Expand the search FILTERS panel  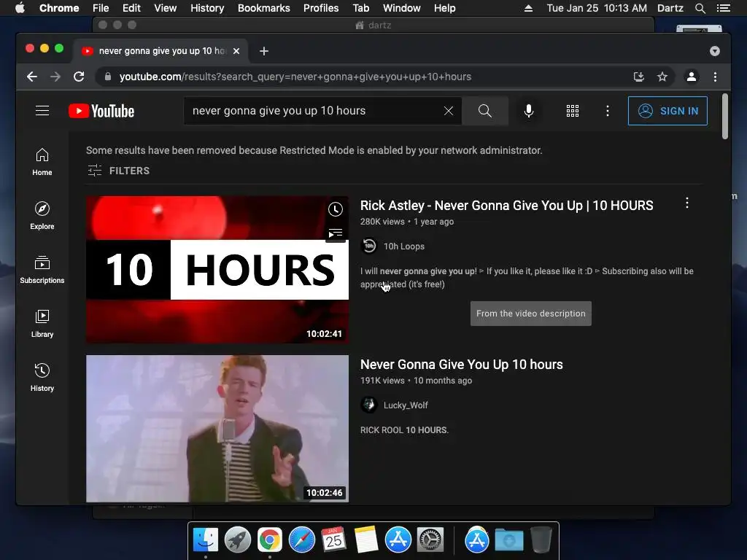(x=119, y=171)
